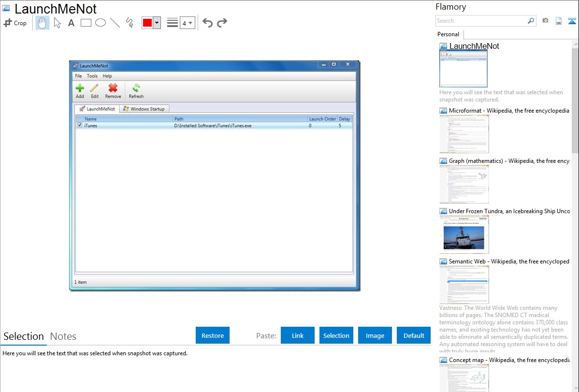Redo the last undone action
The height and width of the screenshot is (392, 579).
(x=222, y=23)
